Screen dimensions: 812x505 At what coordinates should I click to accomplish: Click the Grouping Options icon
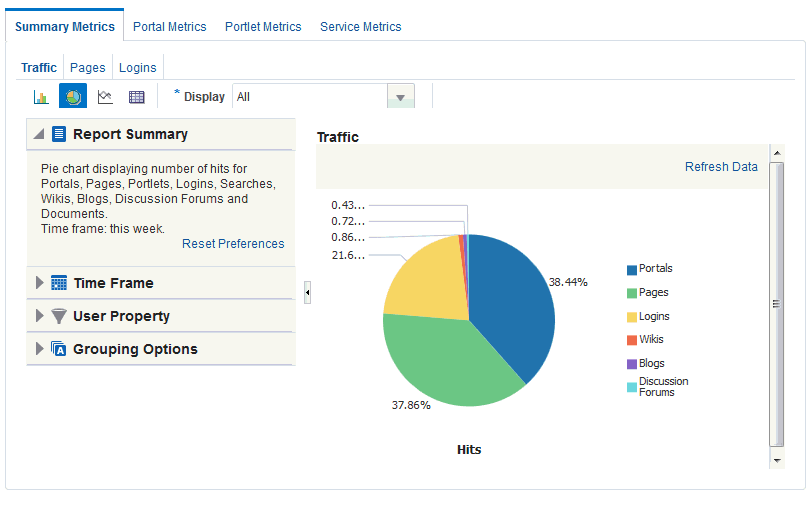coord(59,349)
